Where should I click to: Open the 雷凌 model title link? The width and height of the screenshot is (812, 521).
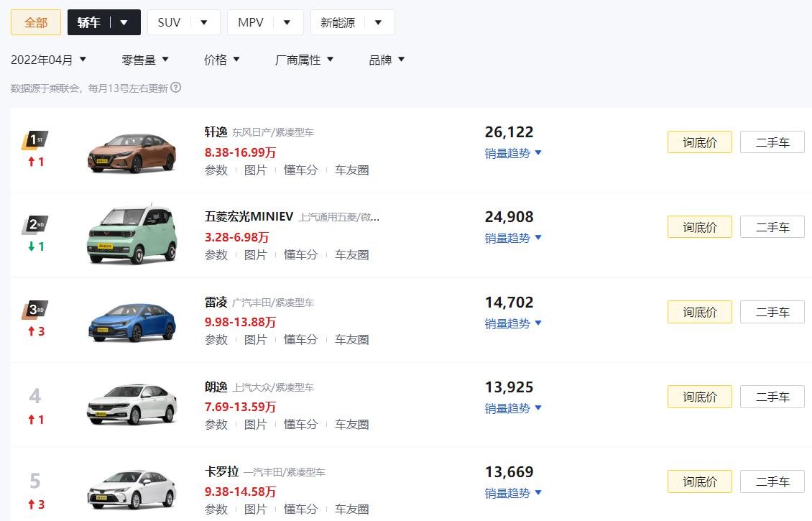[x=216, y=302]
